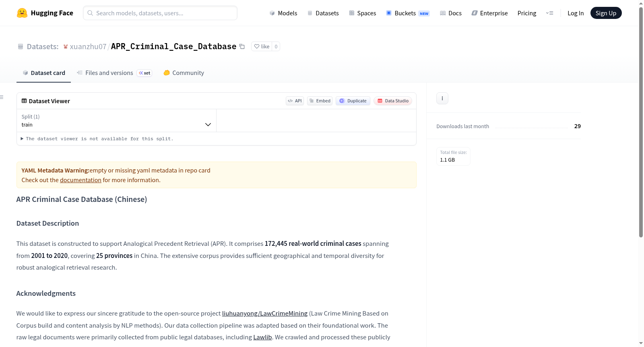Click the heart like button

click(x=262, y=46)
